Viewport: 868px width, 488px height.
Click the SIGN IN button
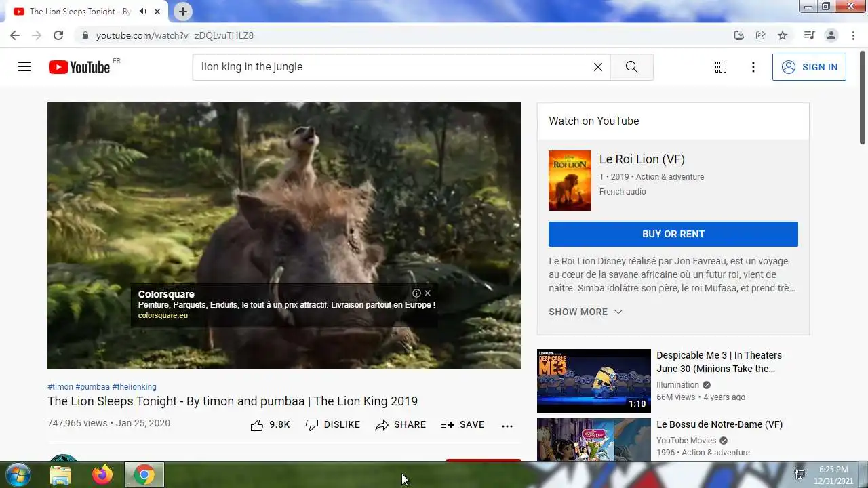click(809, 67)
